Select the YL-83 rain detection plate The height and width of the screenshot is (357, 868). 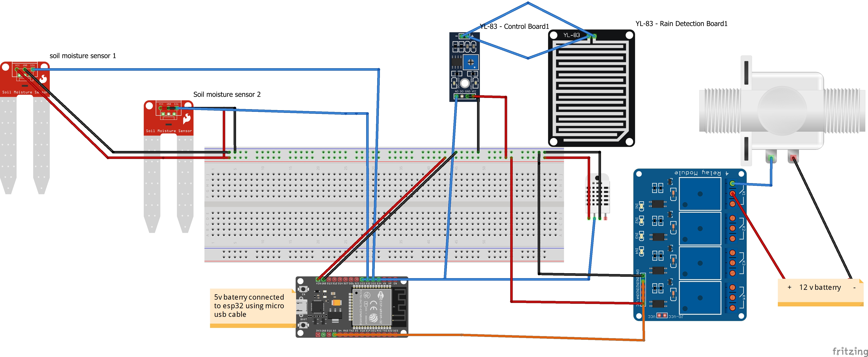[591, 88]
